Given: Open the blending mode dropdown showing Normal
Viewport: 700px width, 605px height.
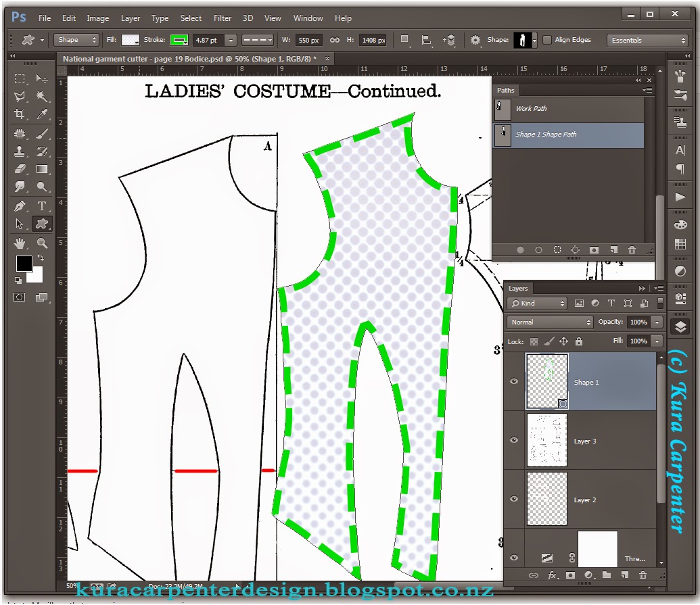Looking at the screenshot, I should pyautogui.click(x=548, y=322).
